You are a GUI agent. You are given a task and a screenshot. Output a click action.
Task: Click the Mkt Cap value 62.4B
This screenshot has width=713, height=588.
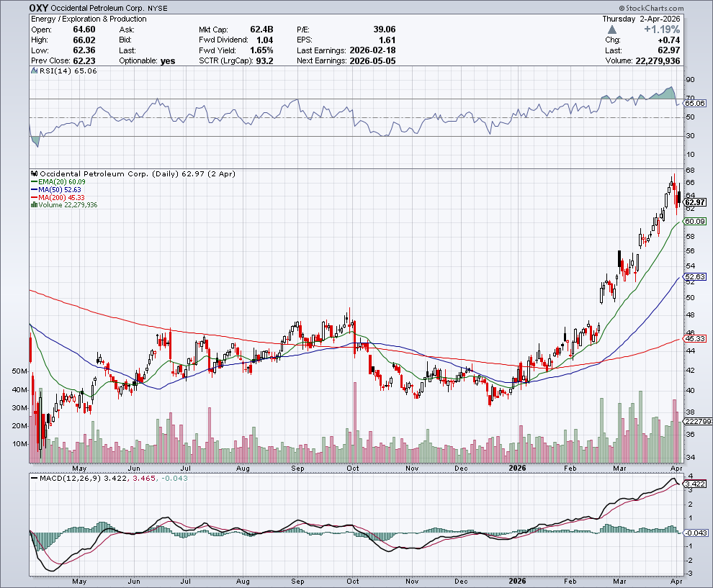261,30
